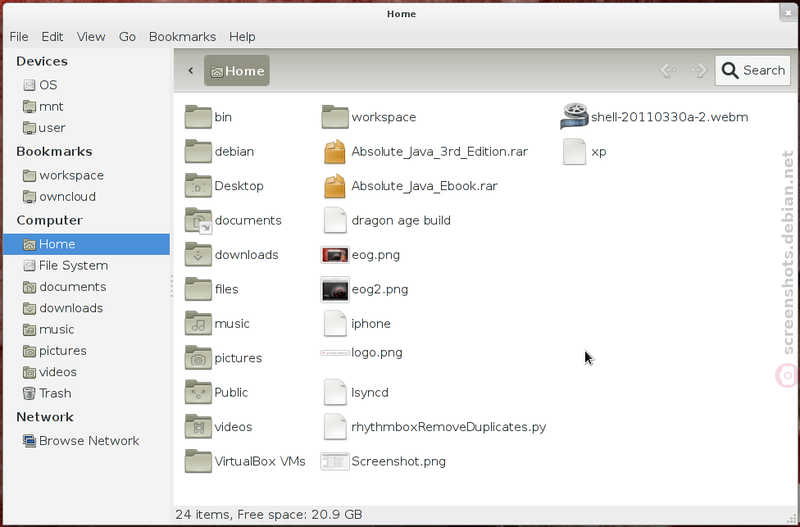The height and width of the screenshot is (527, 800).
Task: Open videos in the sidebar
Action: (86, 372)
